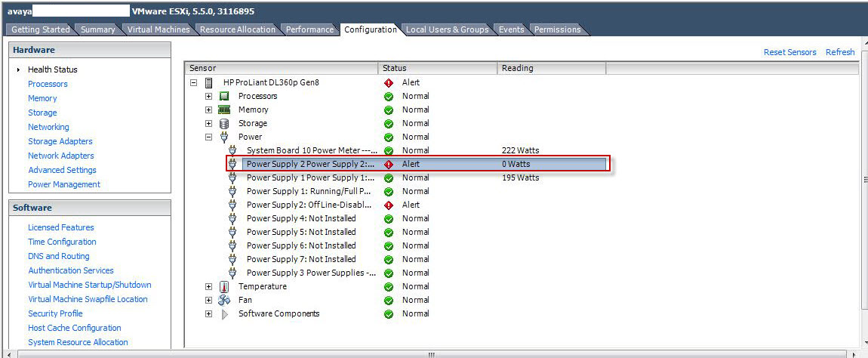This screenshot has height=358, width=868.
Task: Open Processors in the Hardware panel
Action: [48, 85]
